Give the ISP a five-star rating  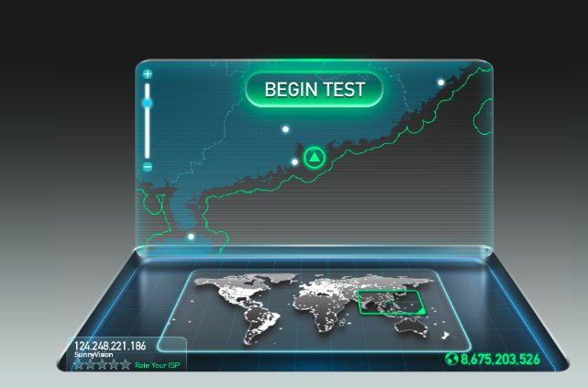[x=126, y=364]
